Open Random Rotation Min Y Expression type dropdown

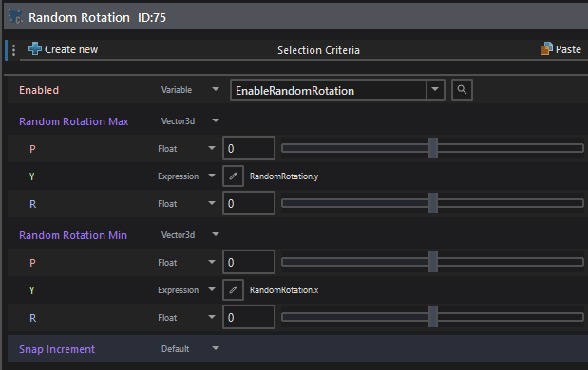point(212,289)
